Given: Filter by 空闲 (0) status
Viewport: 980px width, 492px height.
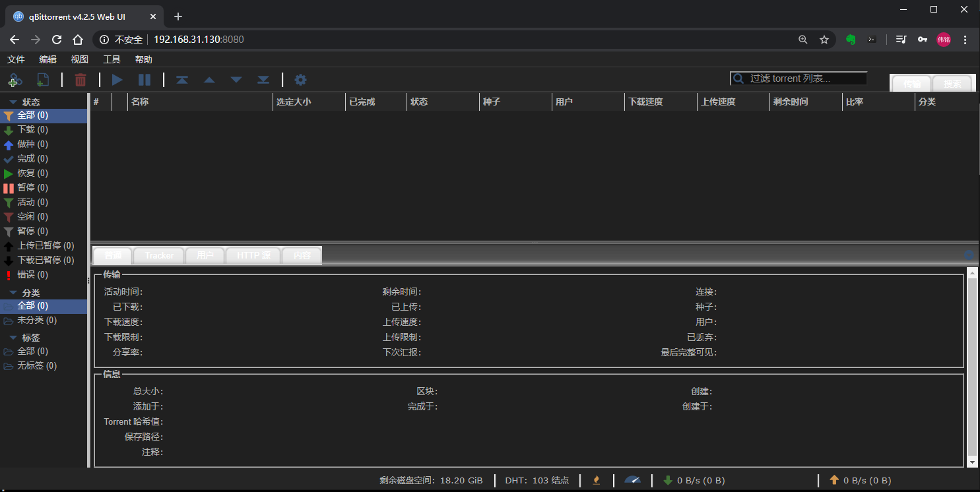Looking at the screenshot, I should tap(44, 217).
